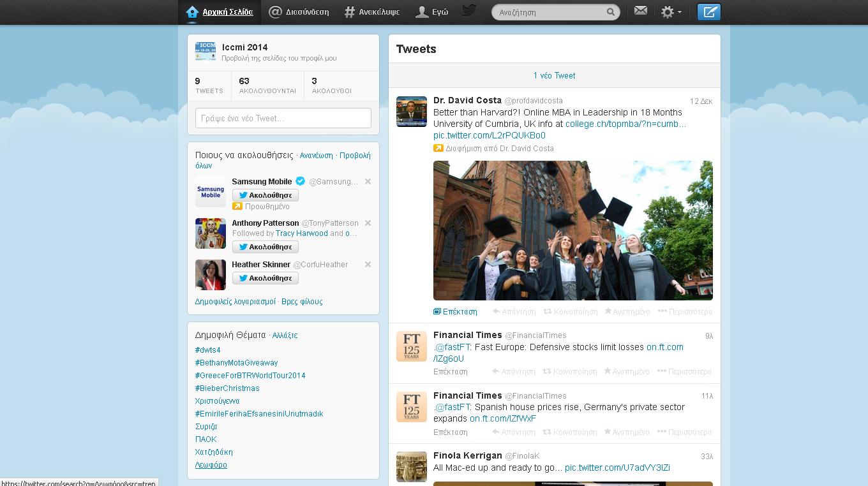Compose a new Tweet with the blue button
This screenshot has height=486, width=868.
pyautogui.click(x=708, y=12)
